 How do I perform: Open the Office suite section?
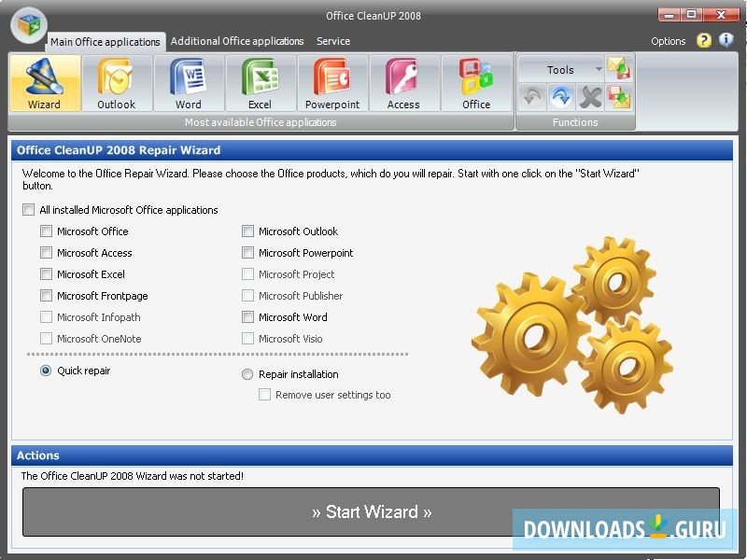click(476, 83)
